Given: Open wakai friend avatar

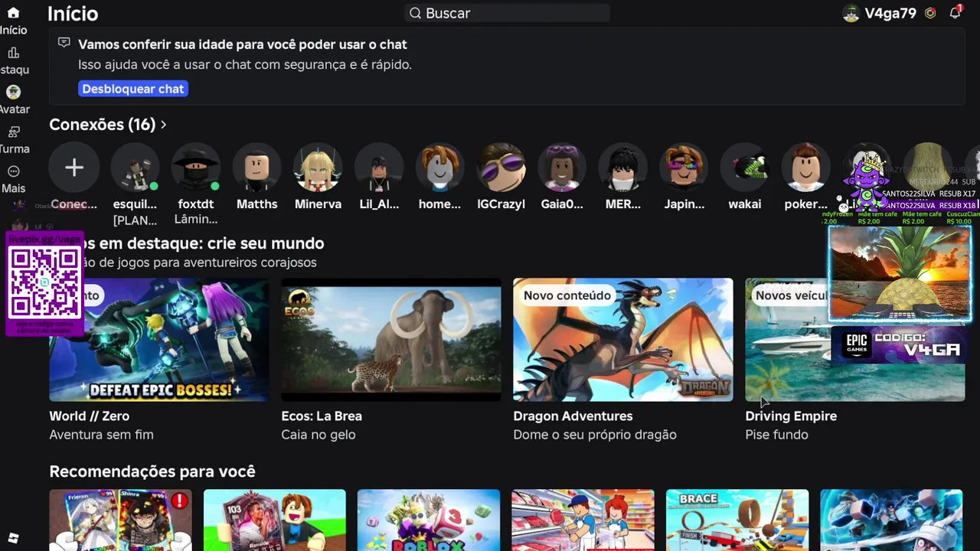Looking at the screenshot, I should [x=745, y=168].
